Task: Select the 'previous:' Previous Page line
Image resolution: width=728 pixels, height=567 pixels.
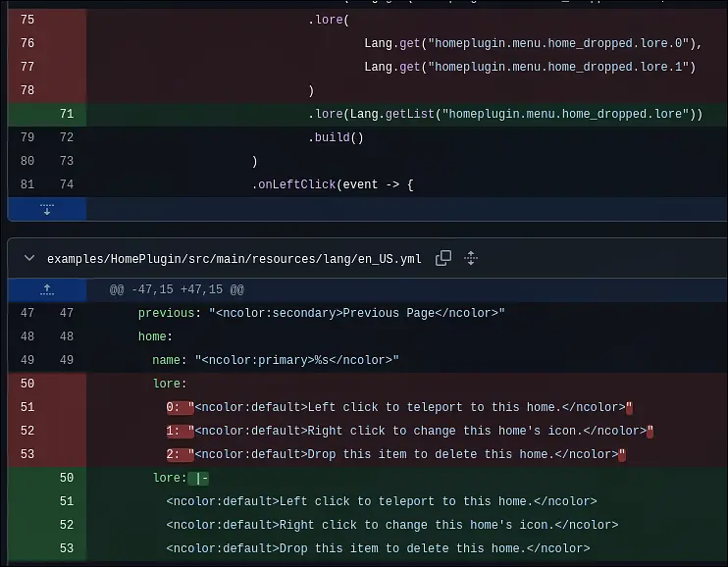Action: point(321,313)
